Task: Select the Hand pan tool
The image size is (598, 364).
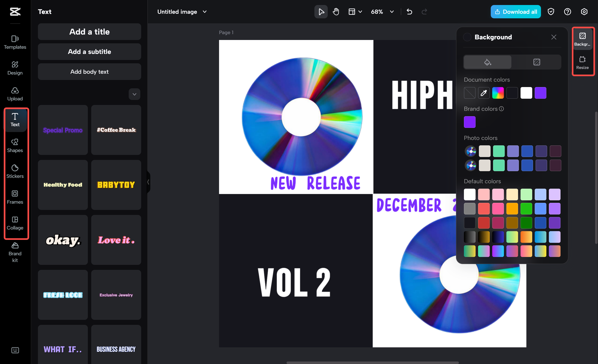Action: (336, 11)
